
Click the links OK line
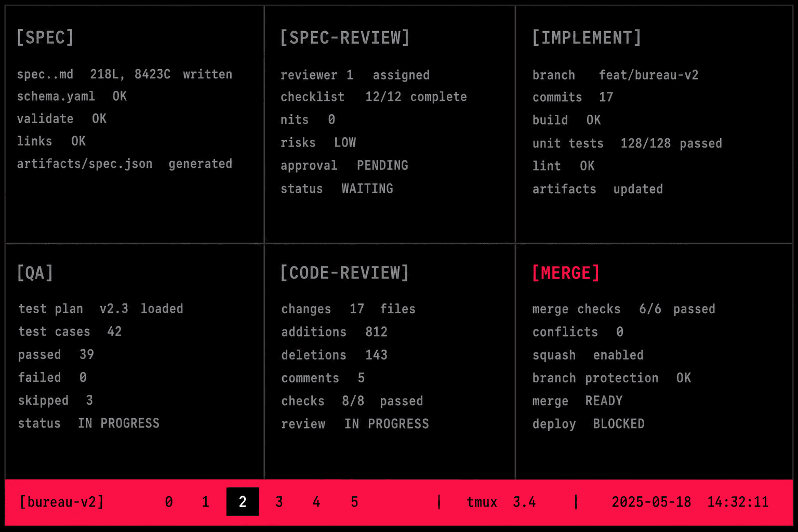(x=51, y=141)
